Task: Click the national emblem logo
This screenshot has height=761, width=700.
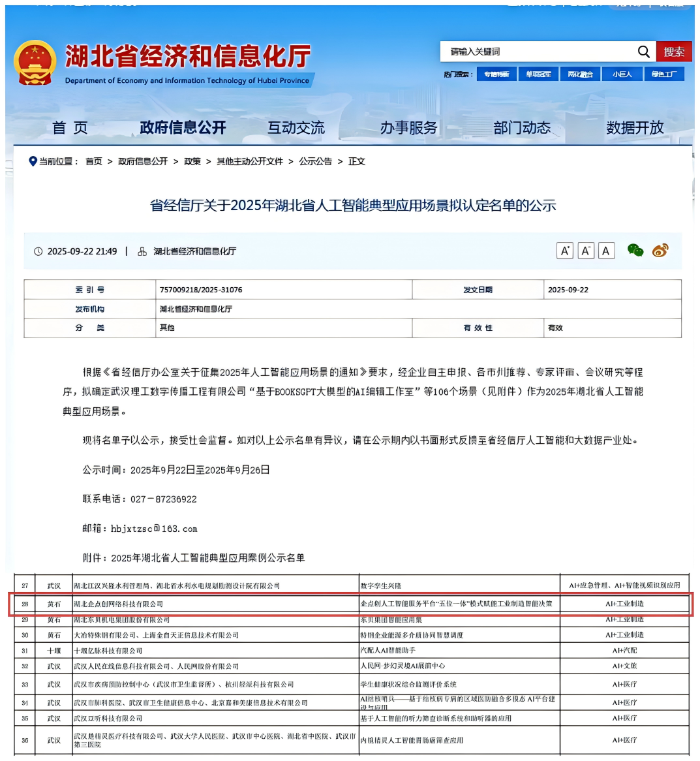Action: point(35,63)
